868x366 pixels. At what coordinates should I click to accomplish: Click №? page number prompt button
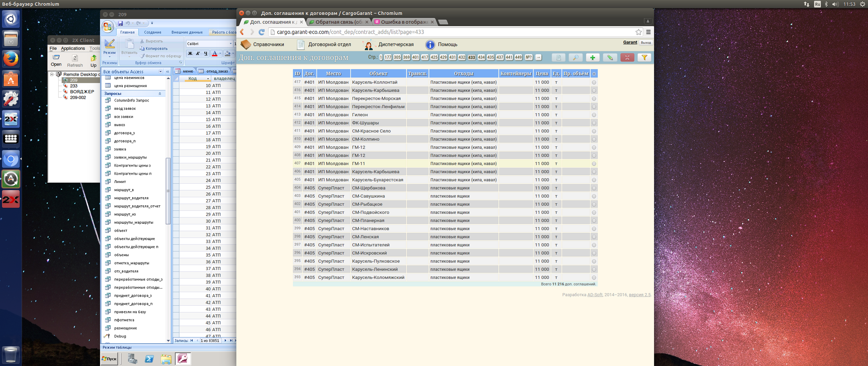528,57
